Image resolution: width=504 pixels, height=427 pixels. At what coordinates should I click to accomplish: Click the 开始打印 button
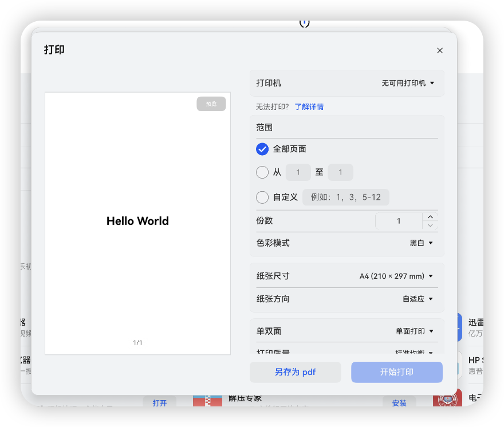[397, 372]
